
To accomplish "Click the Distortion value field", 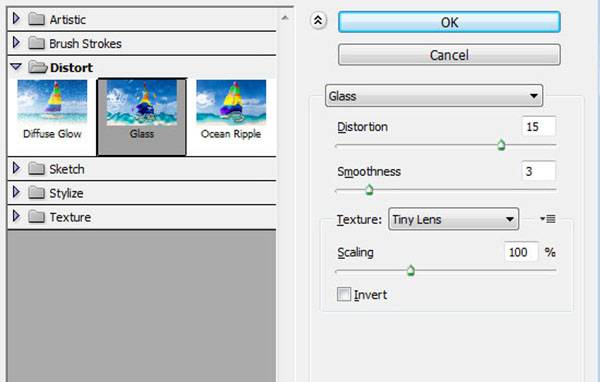I will 539,126.
